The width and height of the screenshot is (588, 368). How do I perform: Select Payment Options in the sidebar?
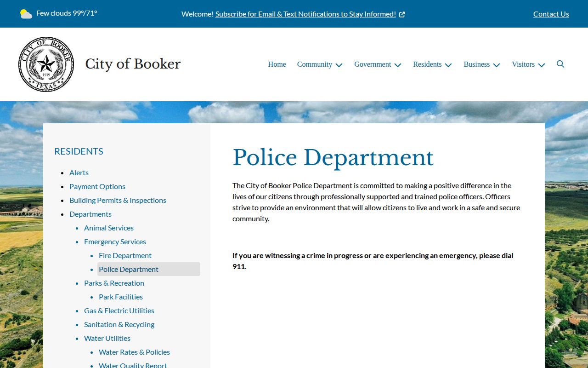click(97, 186)
